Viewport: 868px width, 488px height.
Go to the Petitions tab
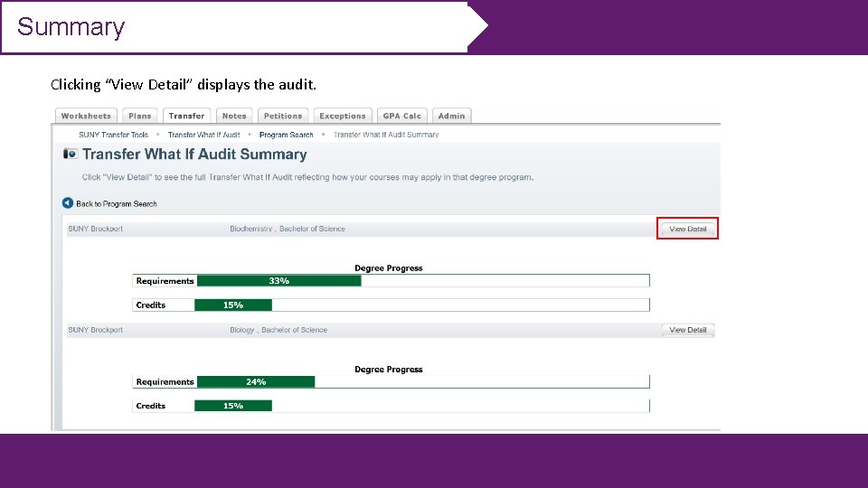tap(283, 116)
